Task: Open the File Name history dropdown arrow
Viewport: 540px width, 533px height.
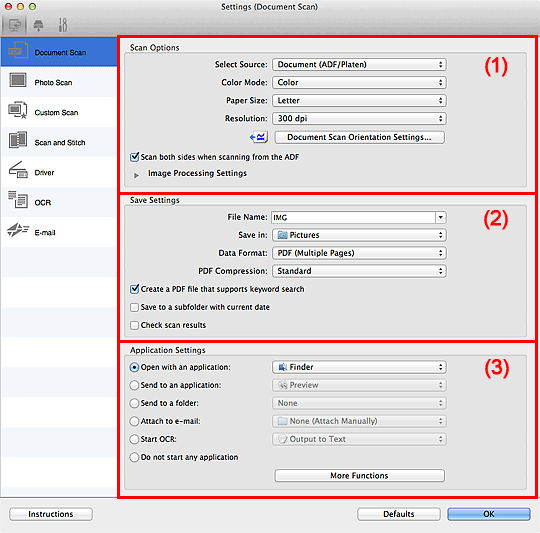Action: coord(440,217)
